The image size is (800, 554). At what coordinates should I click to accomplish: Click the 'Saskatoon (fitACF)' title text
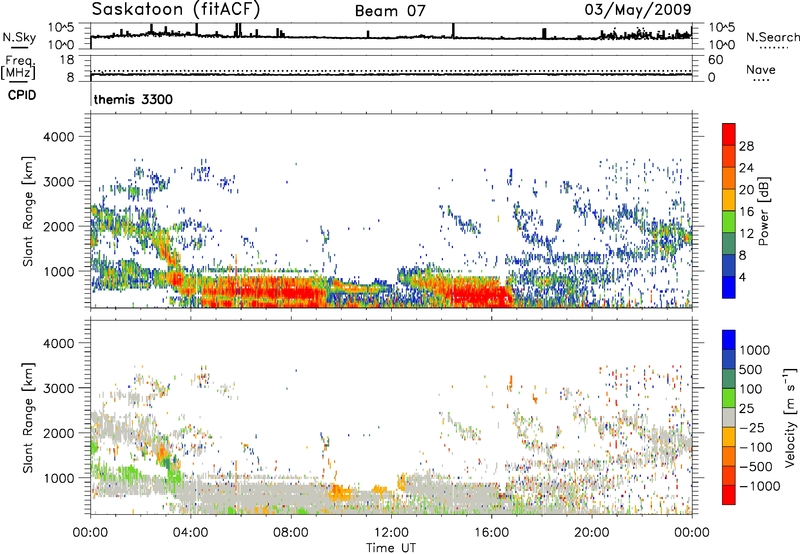click(176, 10)
